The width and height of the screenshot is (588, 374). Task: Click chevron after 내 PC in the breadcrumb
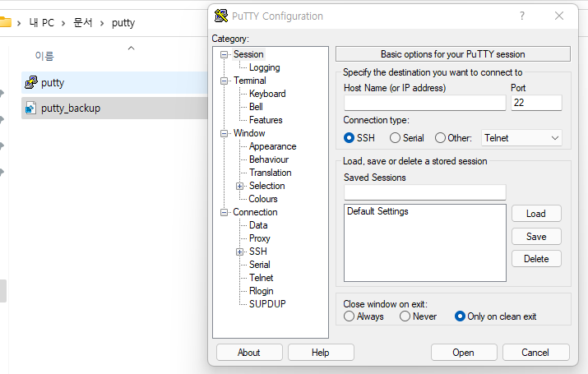tap(63, 23)
